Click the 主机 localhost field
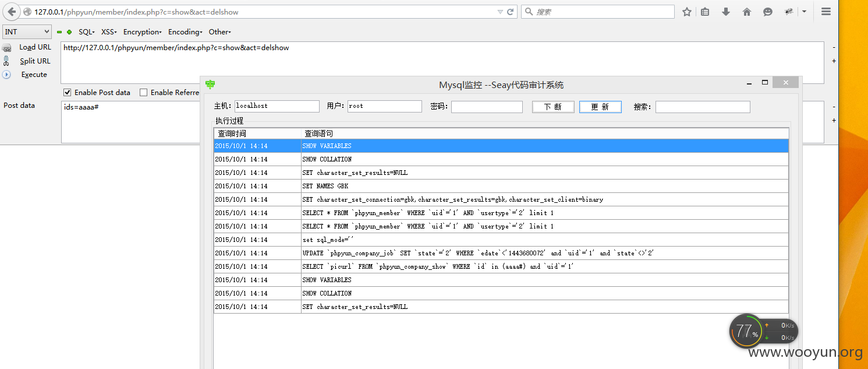The height and width of the screenshot is (369, 868). [x=277, y=106]
